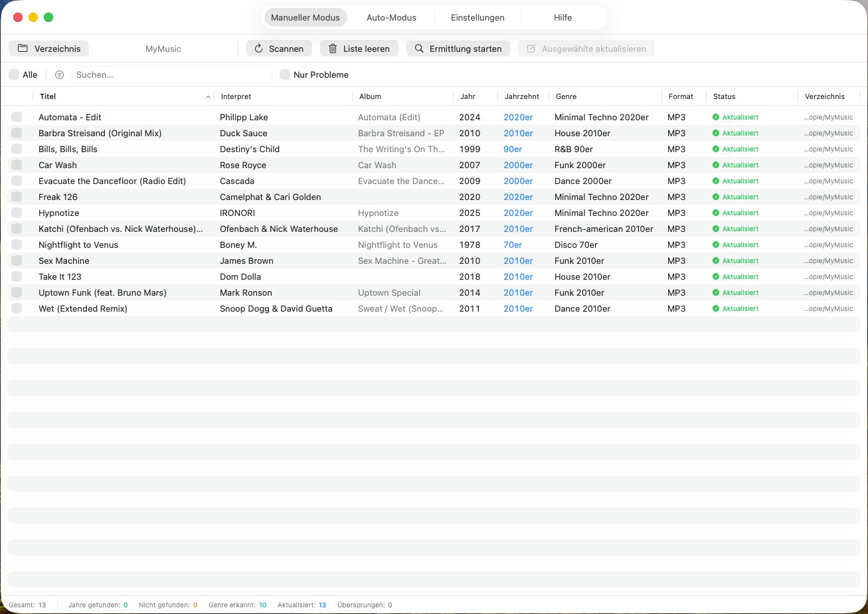Click the artist Camelphat & Cari Golden

(x=270, y=197)
